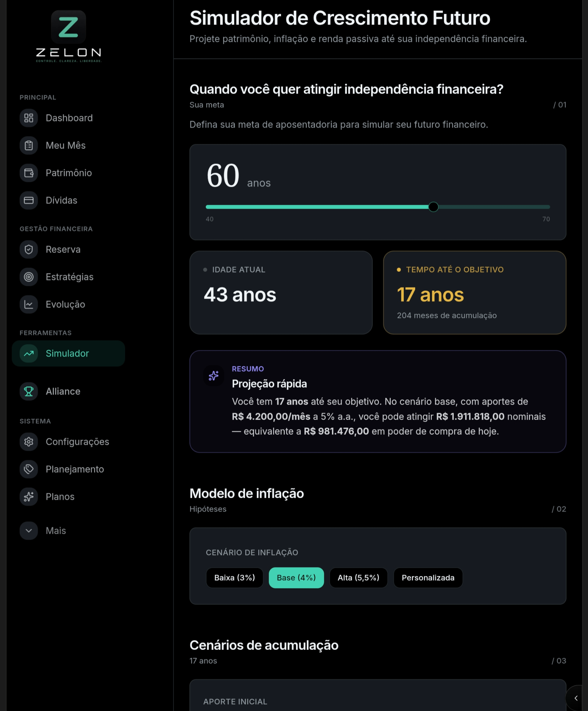The height and width of the screenshot is (711, 588).
Task: Click the Dashboard grid icon
Action: click(28, 118)
